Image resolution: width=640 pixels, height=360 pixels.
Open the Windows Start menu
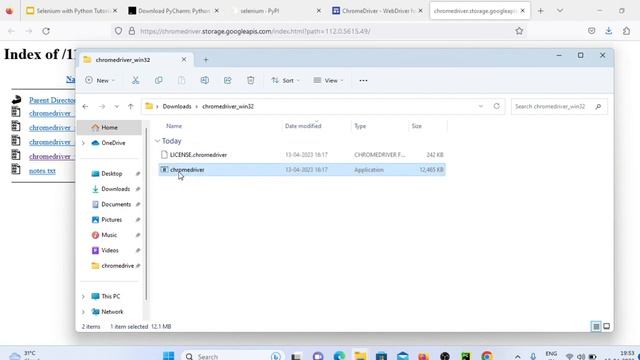[x=169, y=356]
